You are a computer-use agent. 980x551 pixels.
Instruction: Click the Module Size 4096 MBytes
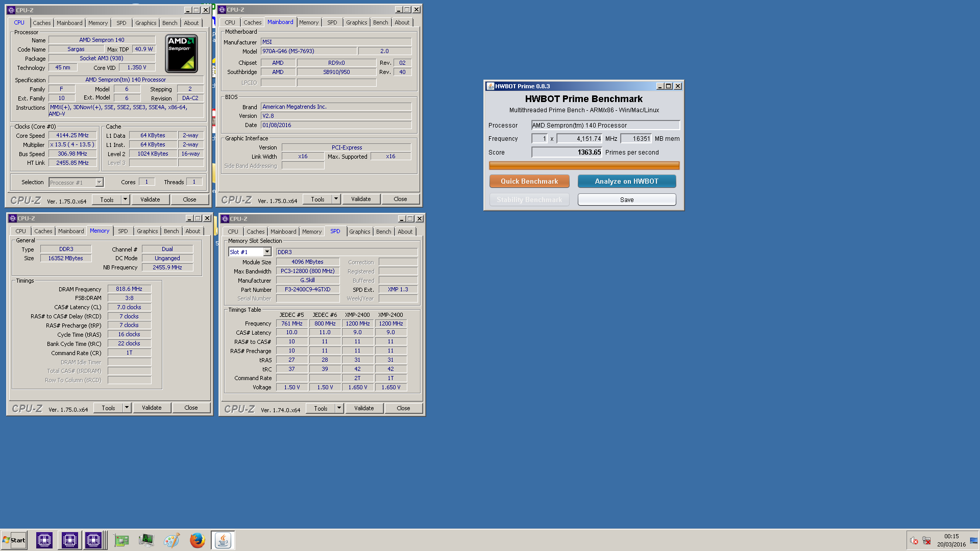[308, 262]
